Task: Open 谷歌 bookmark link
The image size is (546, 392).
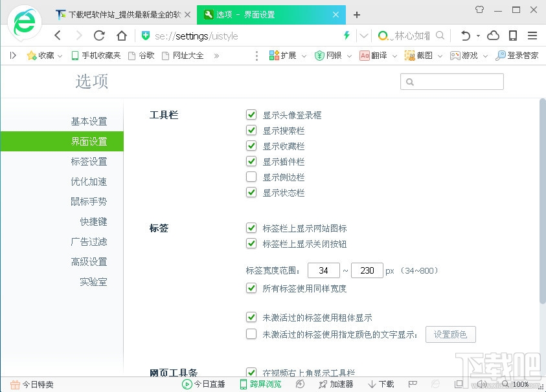Action: coord(141,56)
